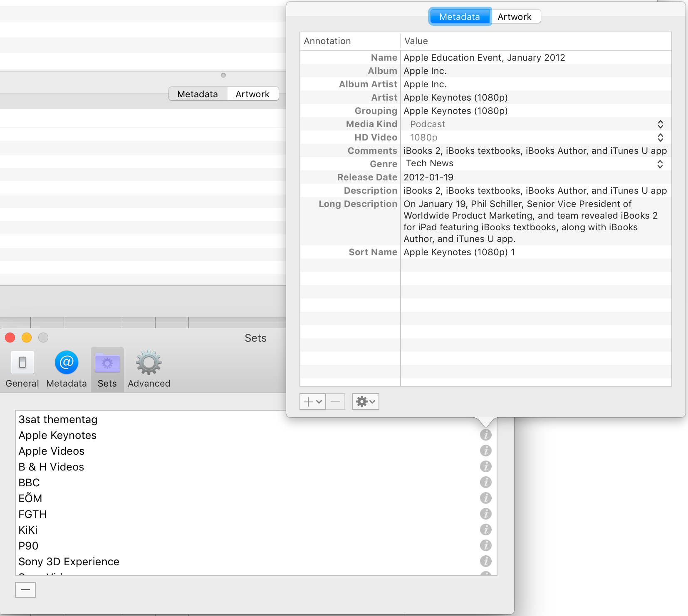Select the KiKi set row
Viewport: 688px width, 616px height.
coord(256,530)
